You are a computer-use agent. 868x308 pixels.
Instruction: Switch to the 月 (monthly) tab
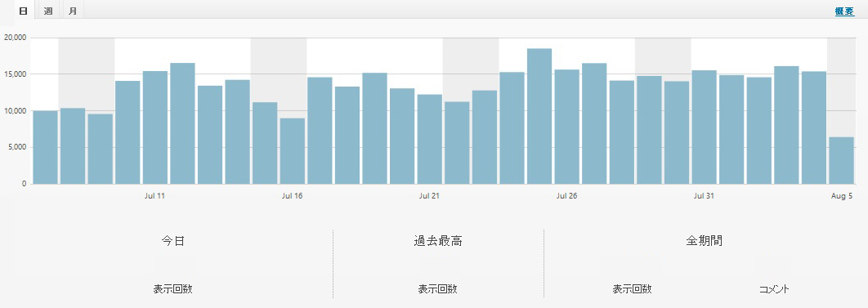[x=73, y=11]
